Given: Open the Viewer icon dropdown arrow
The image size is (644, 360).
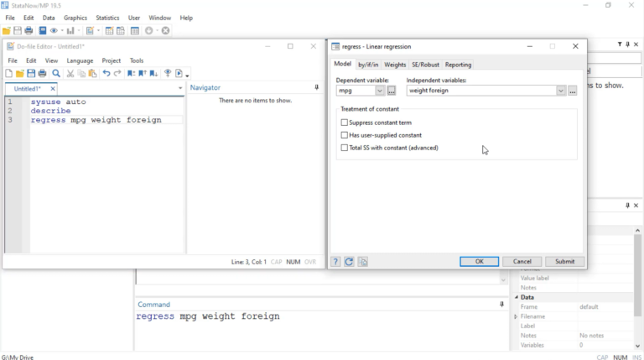Looking at the screenshot, I should (62, 31).
